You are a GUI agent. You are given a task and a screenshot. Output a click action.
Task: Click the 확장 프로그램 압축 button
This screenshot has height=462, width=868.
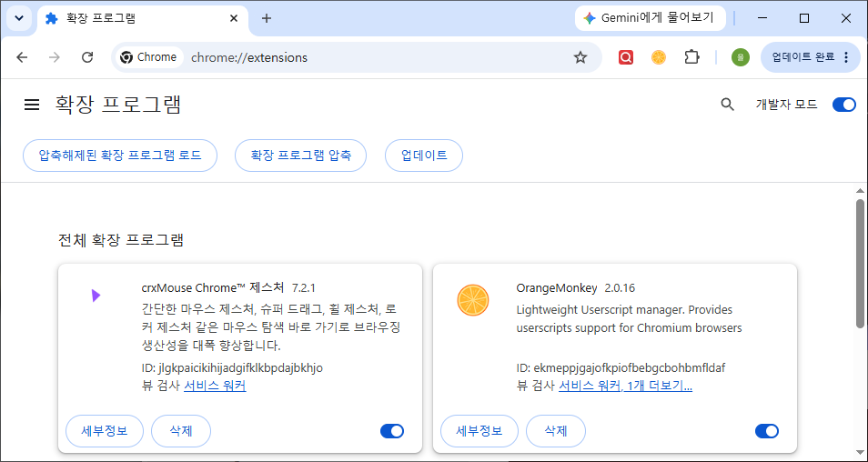tap(301, 156)
